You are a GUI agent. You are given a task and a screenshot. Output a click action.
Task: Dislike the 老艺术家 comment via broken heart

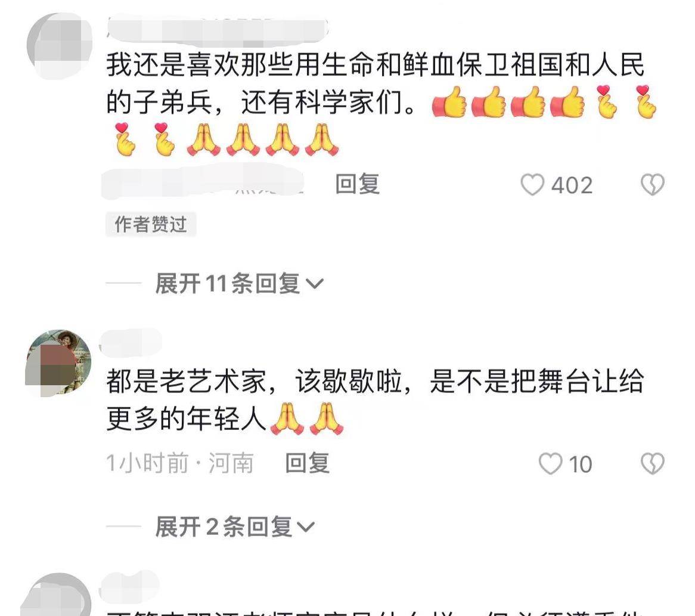pos(653,464)
